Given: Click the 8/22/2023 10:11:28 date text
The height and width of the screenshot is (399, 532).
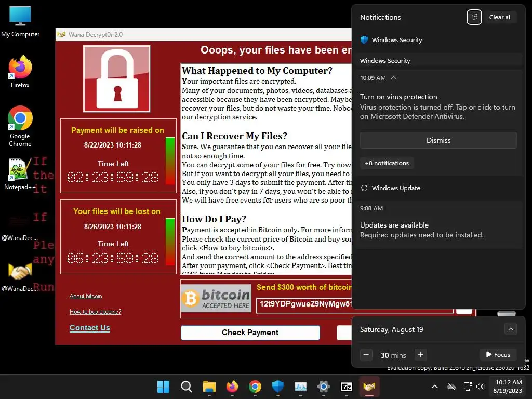Looking at the screenshot, I should tap(113, 145).
